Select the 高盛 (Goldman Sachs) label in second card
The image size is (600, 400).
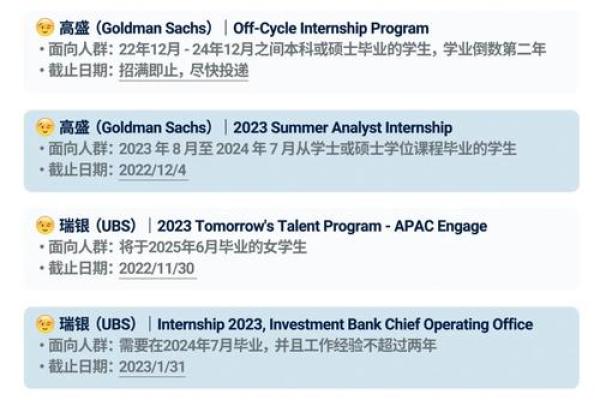click(136, 127)
